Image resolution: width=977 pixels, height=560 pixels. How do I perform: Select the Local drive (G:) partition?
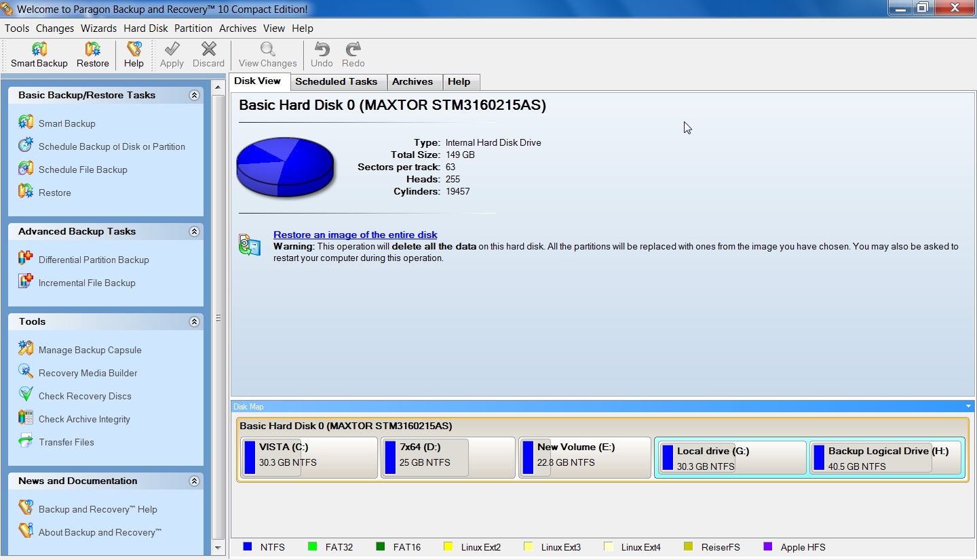732,458
